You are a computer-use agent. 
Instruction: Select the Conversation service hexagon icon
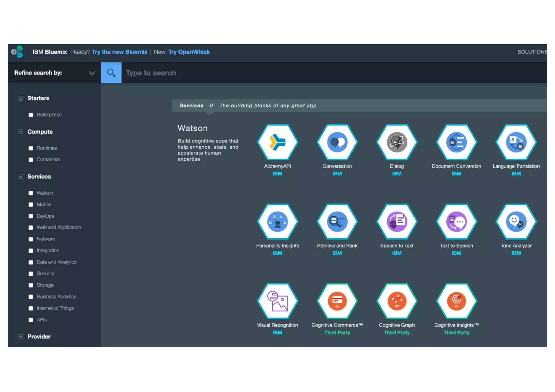coord(337,142)
